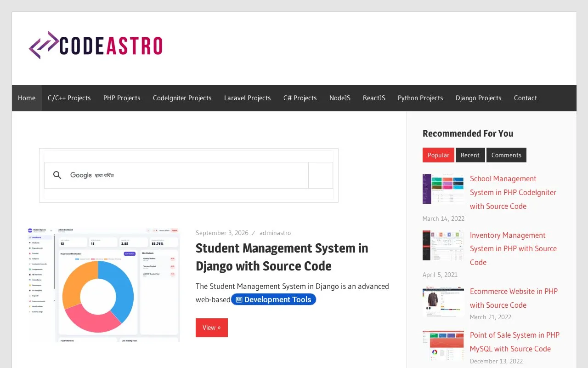Open C# Projects menu item
588x368 pixels.
300,98
